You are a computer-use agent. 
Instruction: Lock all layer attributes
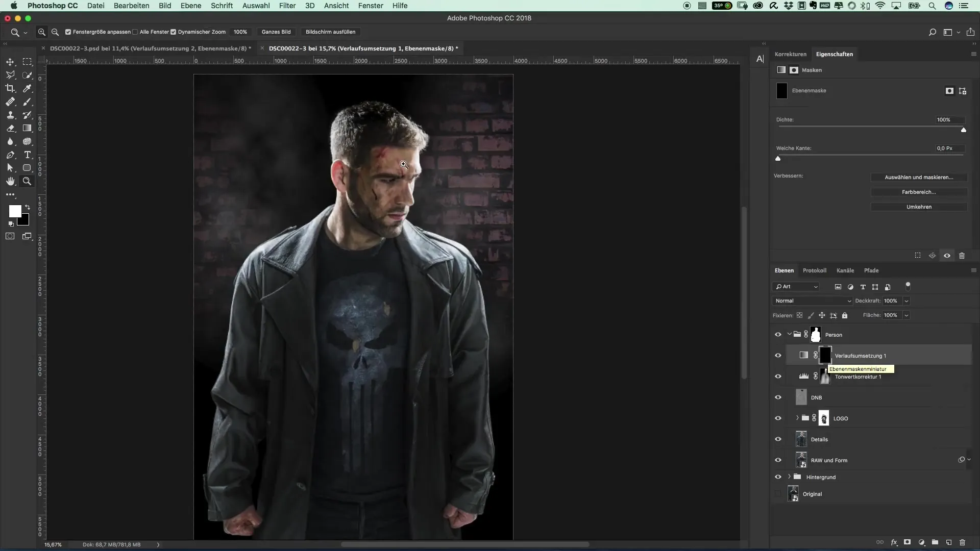(845, 315)
